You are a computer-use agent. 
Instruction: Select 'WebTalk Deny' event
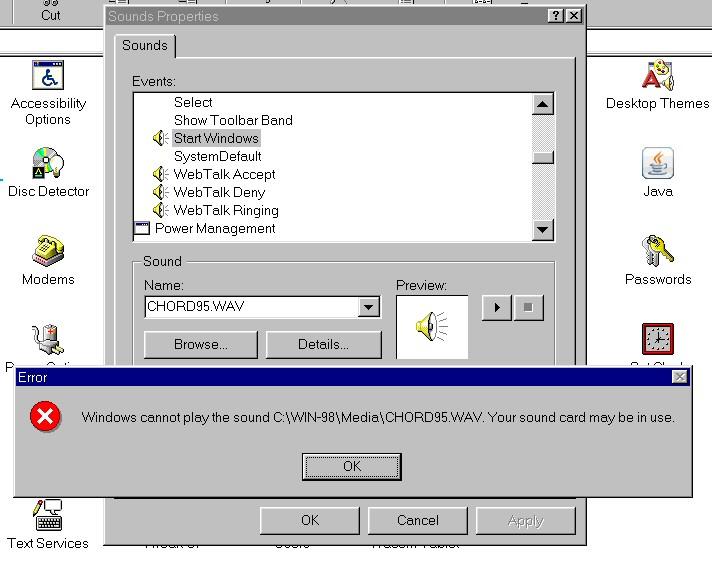(219, 192)
